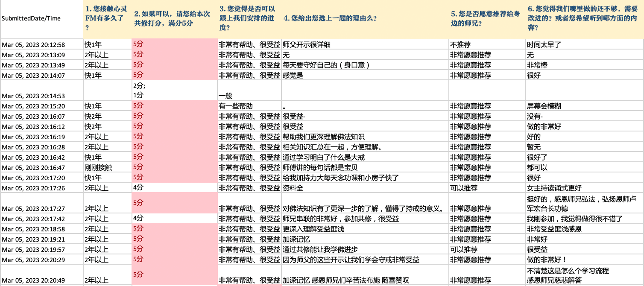Click header '4. 您给出您选上一题的理由么?'

click(365, 20)
